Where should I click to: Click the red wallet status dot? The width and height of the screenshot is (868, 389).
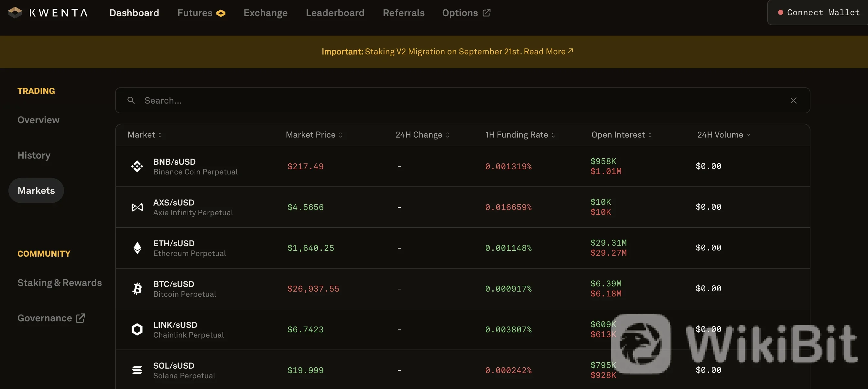point(780,13)
